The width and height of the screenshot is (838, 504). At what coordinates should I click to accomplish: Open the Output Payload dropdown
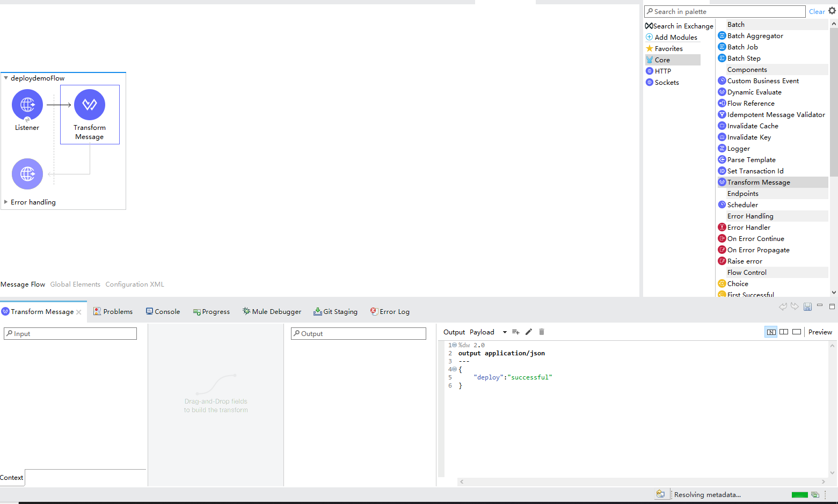[504, 332]
